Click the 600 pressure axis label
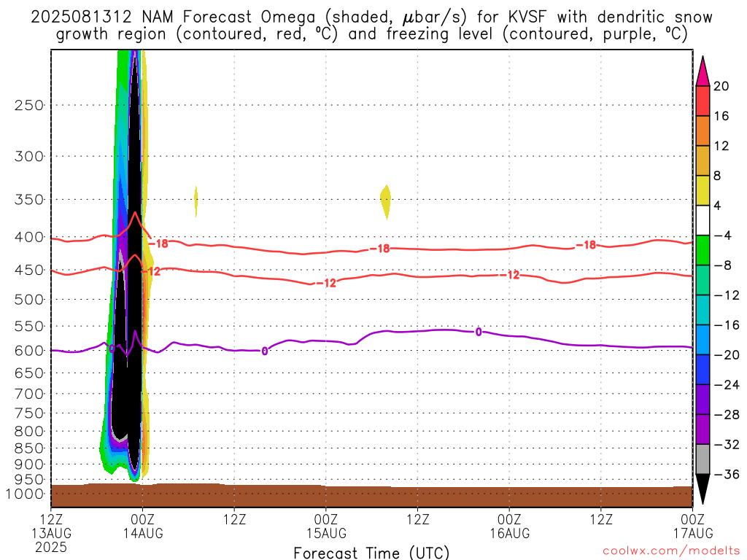 [x=29, y=351]
